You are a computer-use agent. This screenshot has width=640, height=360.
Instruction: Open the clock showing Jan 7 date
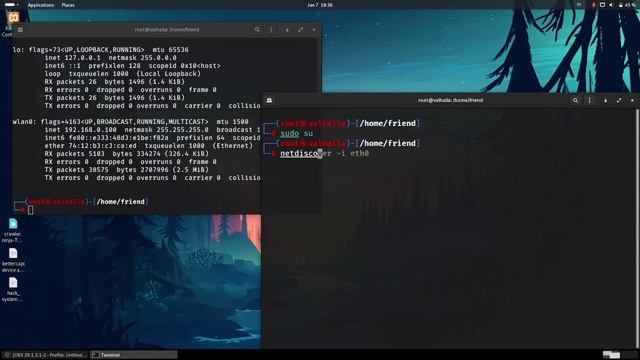click(320, 5)
